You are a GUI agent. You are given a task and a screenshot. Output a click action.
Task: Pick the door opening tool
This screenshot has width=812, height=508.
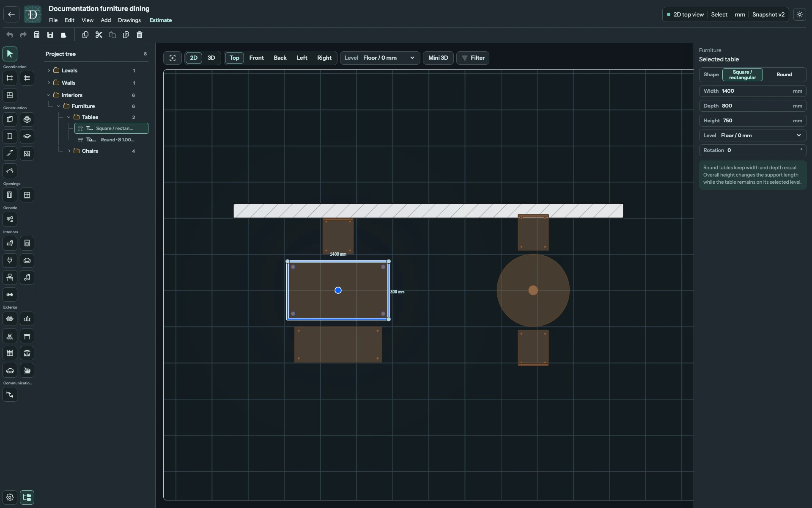pyautogui.click(x=10, y=195)
